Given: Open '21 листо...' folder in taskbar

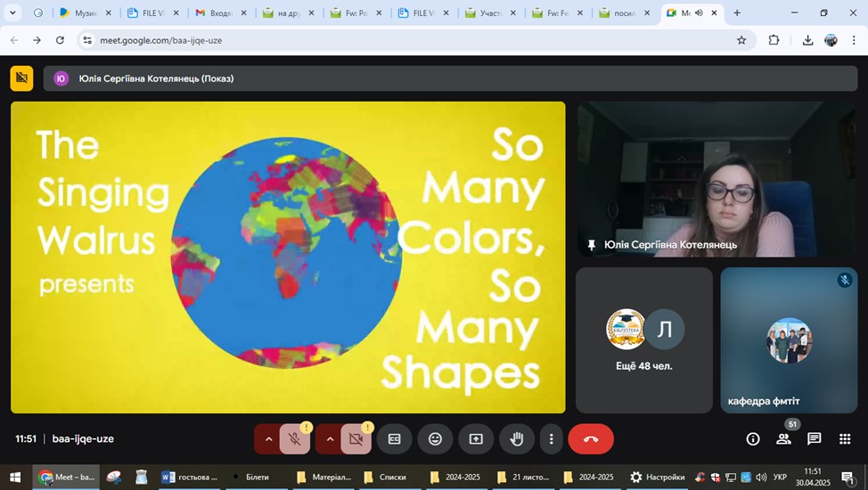Looking at the screenshot, I should (x=524, y=477).
